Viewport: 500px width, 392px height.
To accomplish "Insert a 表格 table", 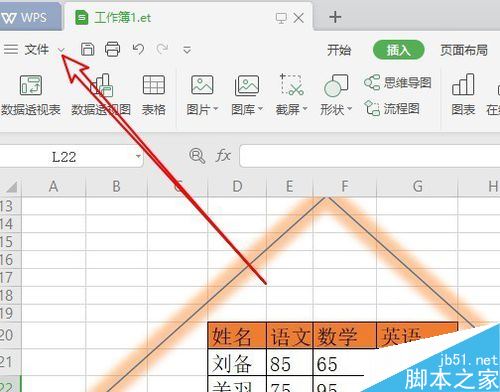I will point(154,95).
